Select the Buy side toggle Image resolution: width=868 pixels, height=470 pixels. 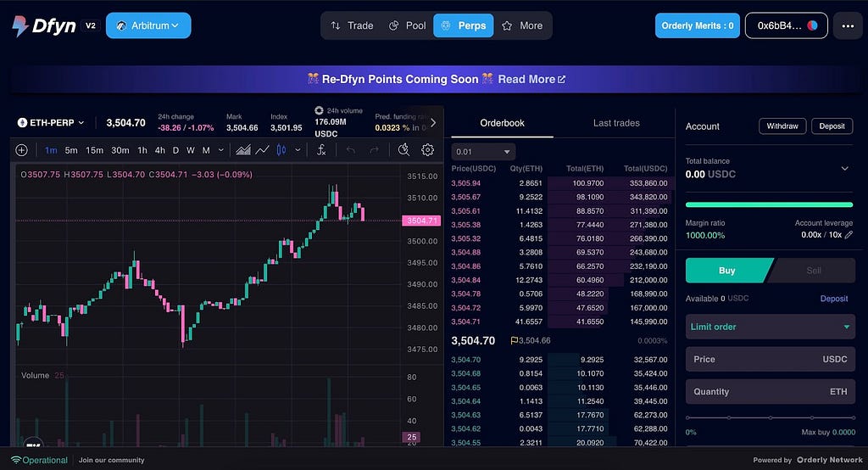point(726,271)
